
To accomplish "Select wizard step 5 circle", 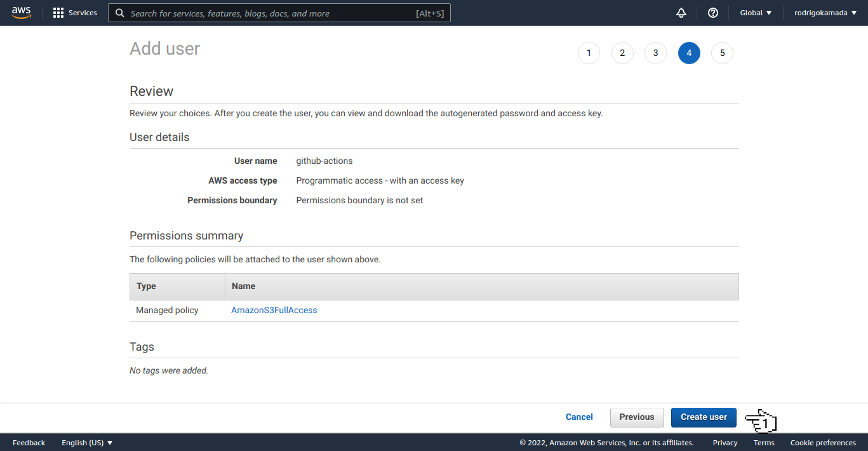I will [722, 53].
